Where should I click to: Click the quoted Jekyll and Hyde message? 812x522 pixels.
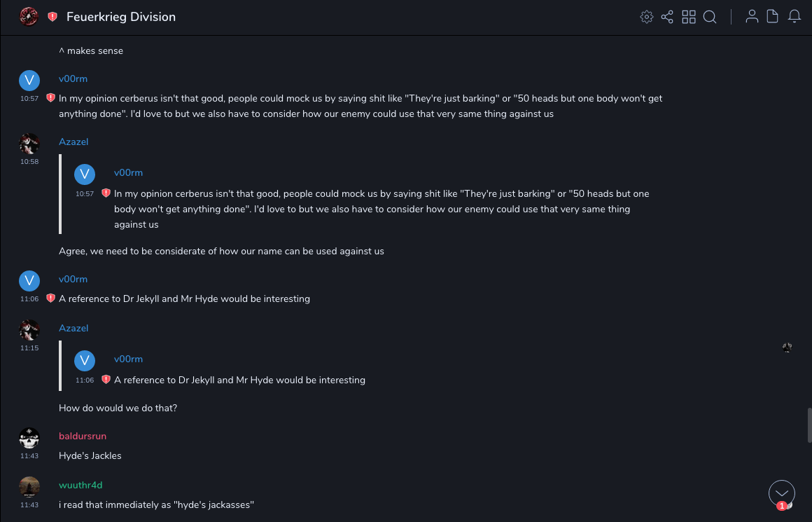[239, 380]
